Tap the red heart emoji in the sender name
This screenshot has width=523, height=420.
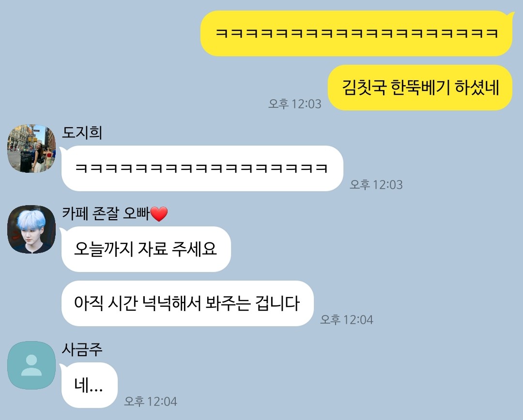(x=159, y=214)
